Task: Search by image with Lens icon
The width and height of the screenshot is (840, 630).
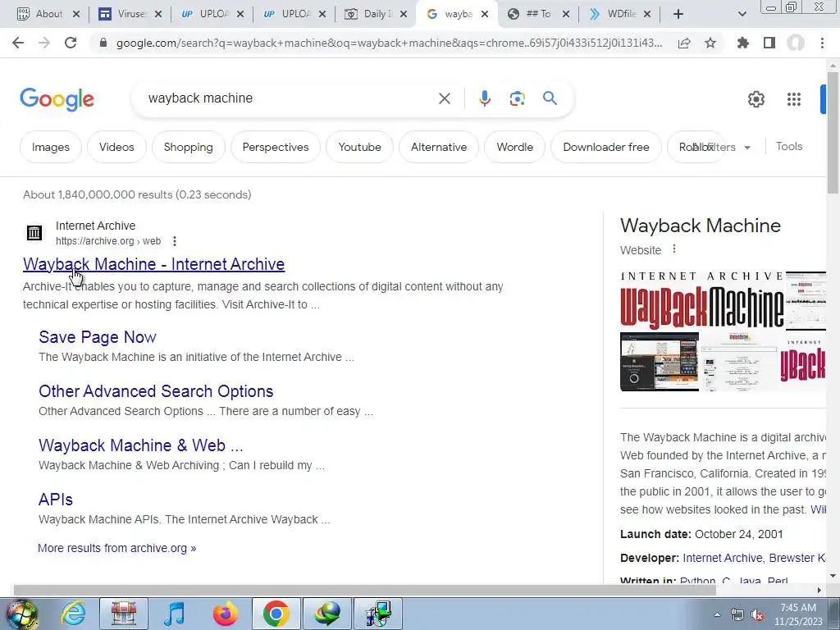Action: 517,98
